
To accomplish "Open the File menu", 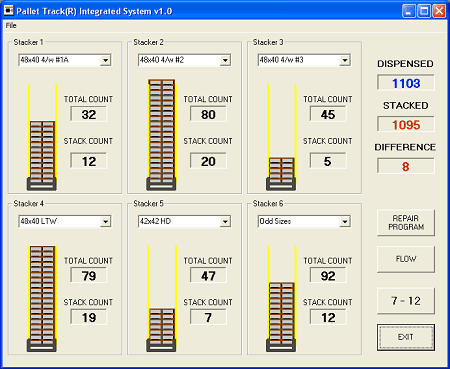I will [11, 26].
